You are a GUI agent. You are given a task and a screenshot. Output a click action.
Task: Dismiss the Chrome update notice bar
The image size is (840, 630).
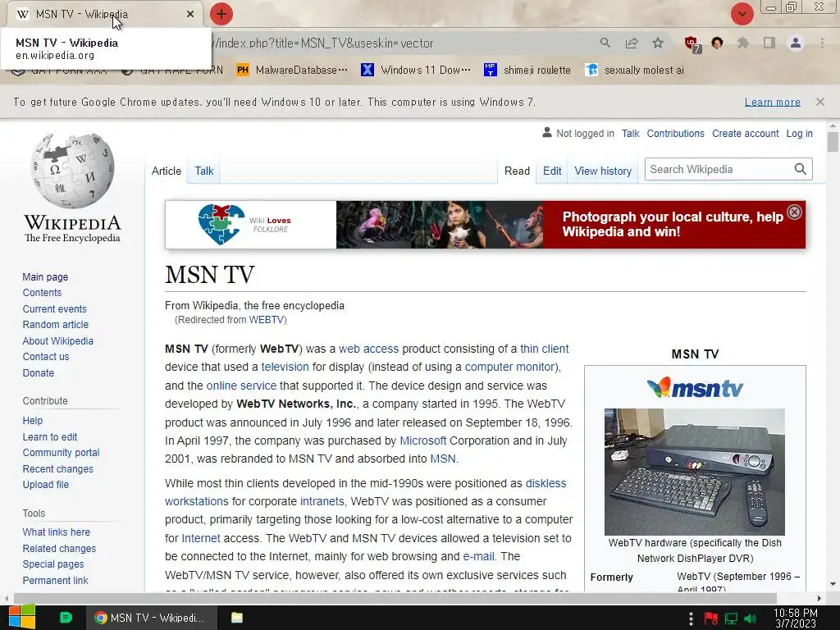tap(820, 101)
